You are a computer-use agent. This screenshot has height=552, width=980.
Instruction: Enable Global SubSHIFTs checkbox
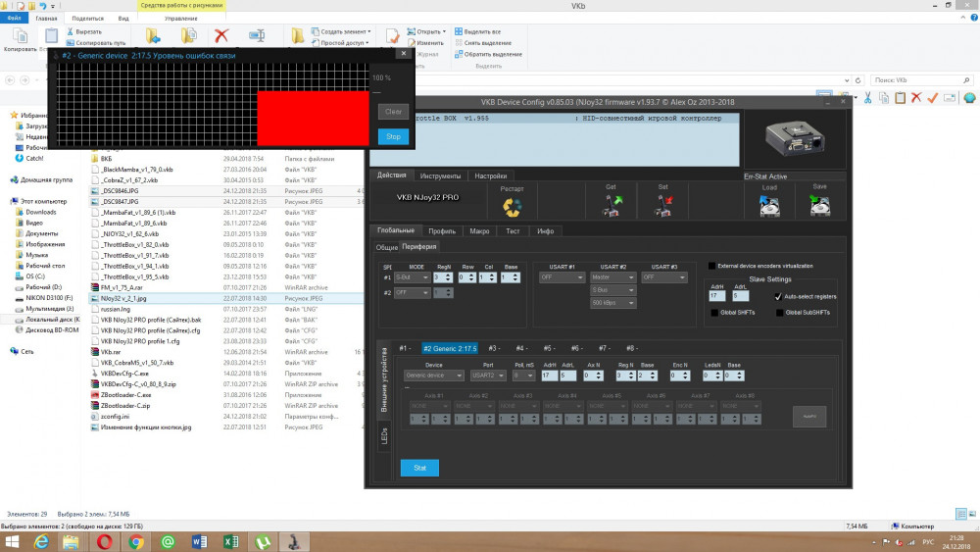779,312
